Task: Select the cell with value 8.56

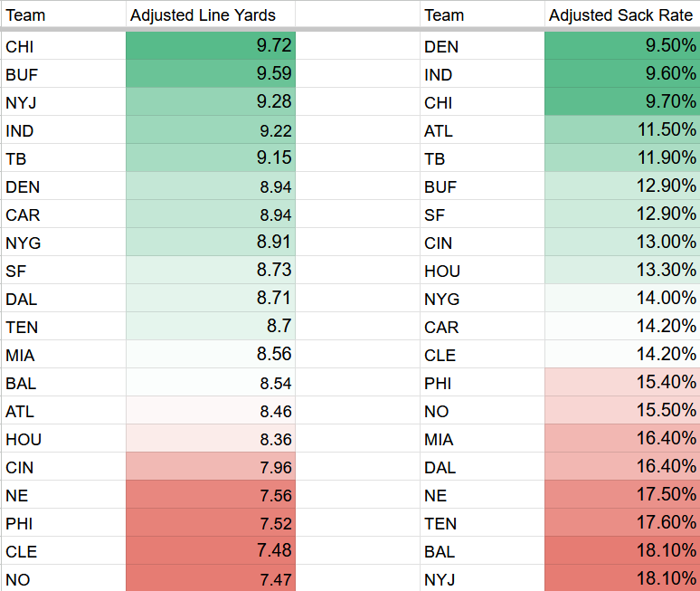Action: (210, 355)
